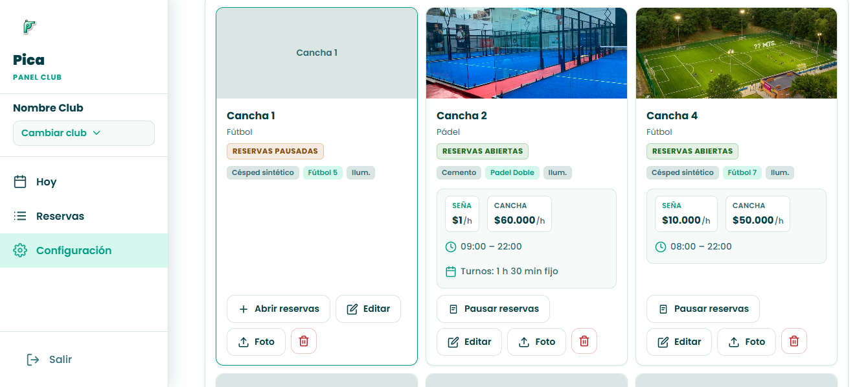Image resolution: width=868 pixels, height=387 pixels.
Task: Click the exit arrow icon beside Salir
Action: [32, 359]
